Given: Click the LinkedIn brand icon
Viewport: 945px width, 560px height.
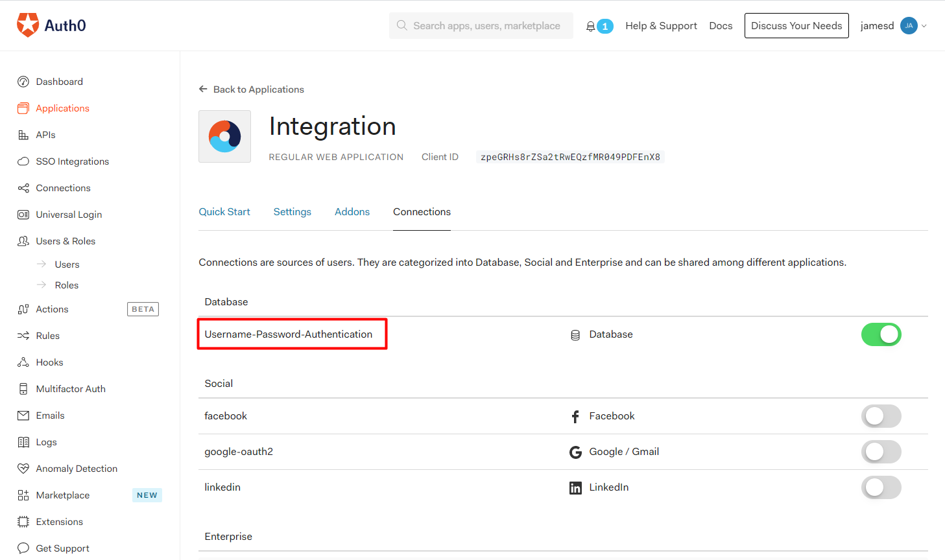Looking at the screenshot, I should (575, 488).
